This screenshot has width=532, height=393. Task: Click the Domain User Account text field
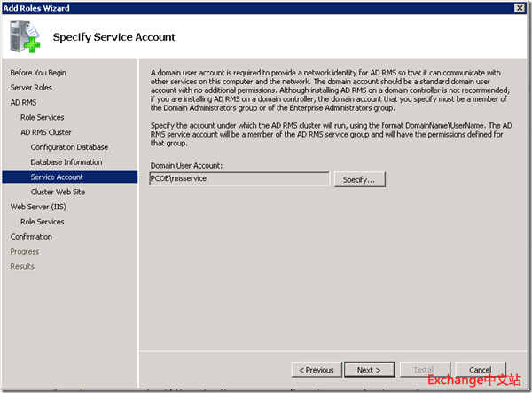tap(238, 179)
